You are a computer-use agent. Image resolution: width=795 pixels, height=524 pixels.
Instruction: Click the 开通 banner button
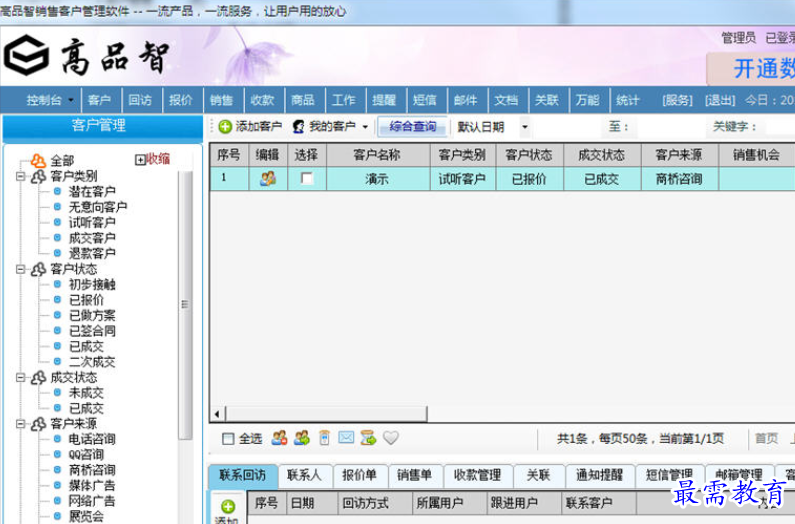coord(751,68)
